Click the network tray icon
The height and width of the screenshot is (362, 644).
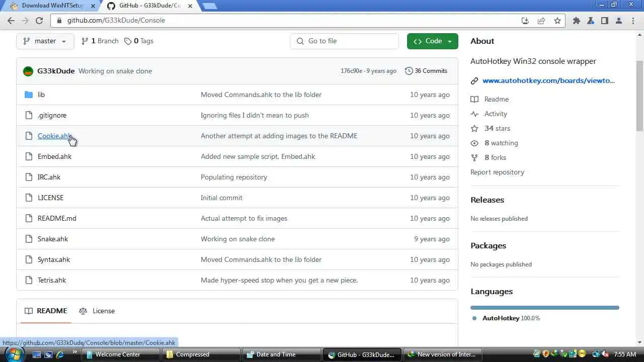596,354
